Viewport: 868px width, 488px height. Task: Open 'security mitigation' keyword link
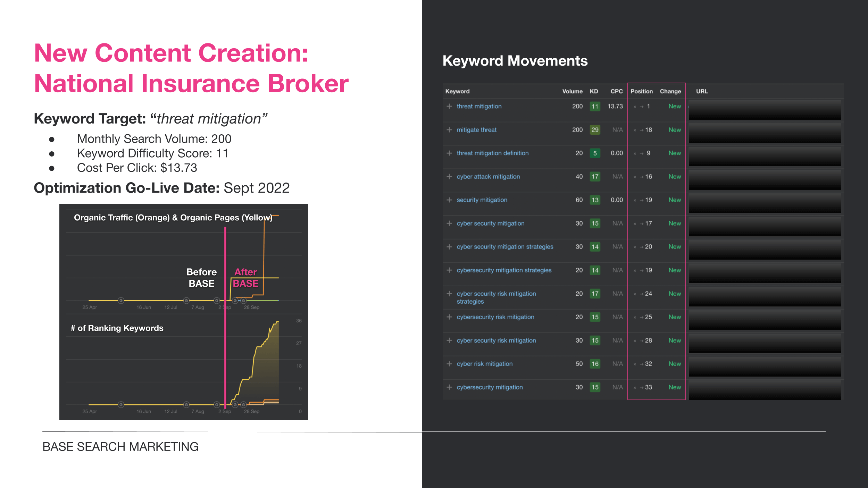(482, 200)
